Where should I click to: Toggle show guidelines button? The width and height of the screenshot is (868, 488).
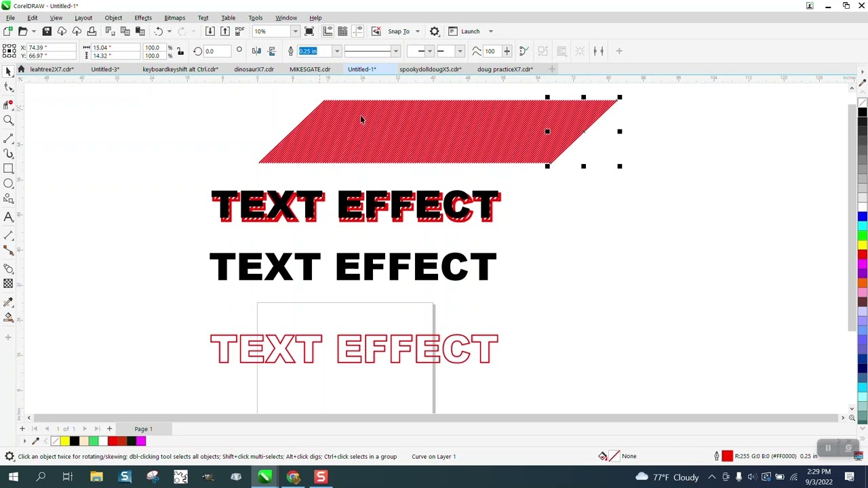357,31
